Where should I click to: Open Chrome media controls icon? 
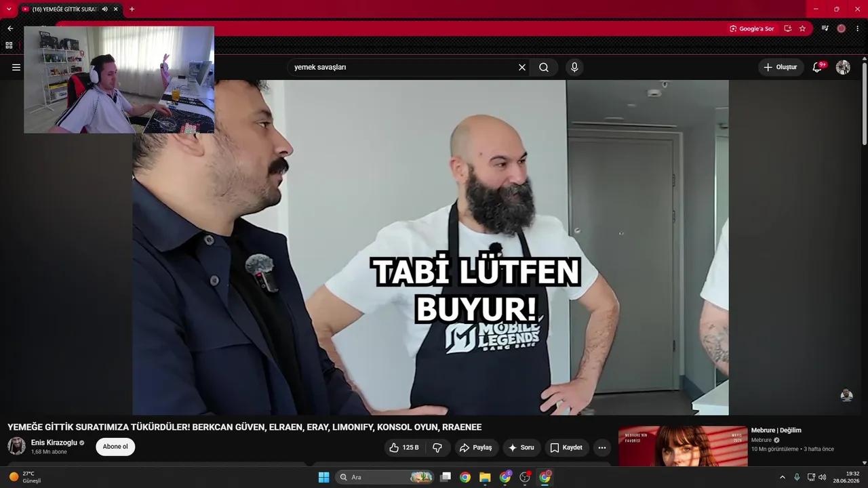pyautogui.click(x=825, y=28)
